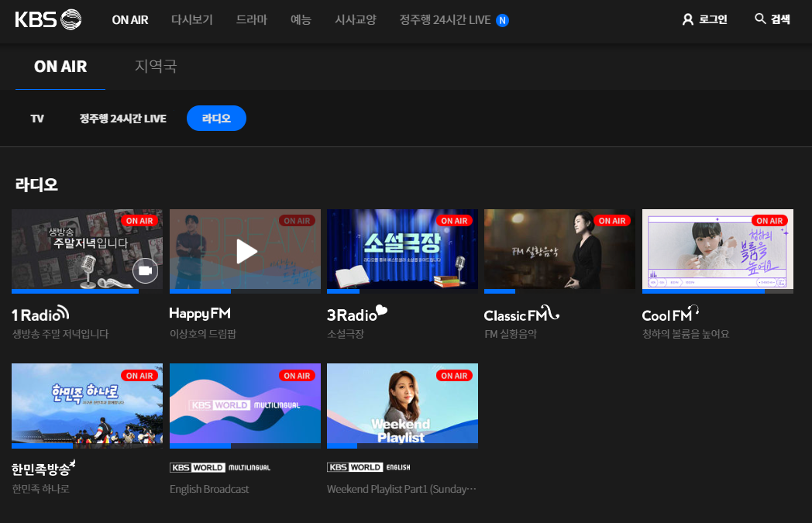Select the 라디오 filter pill

(x=216, y=118)
